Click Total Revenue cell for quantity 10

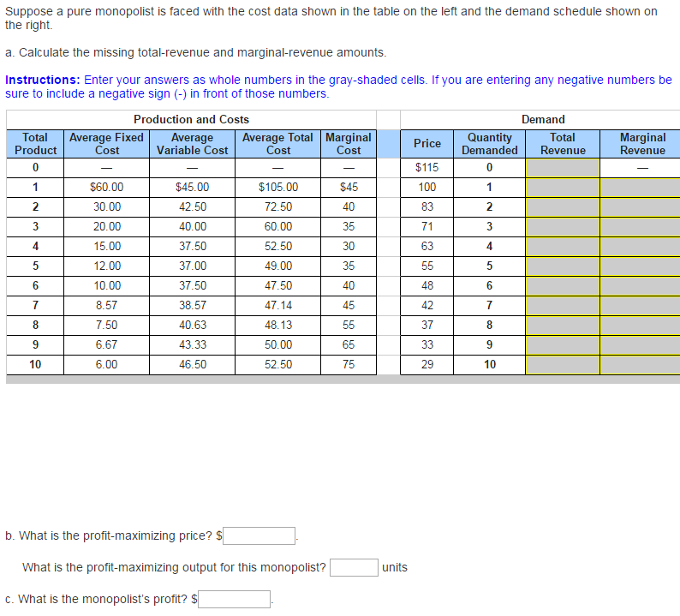563,365
